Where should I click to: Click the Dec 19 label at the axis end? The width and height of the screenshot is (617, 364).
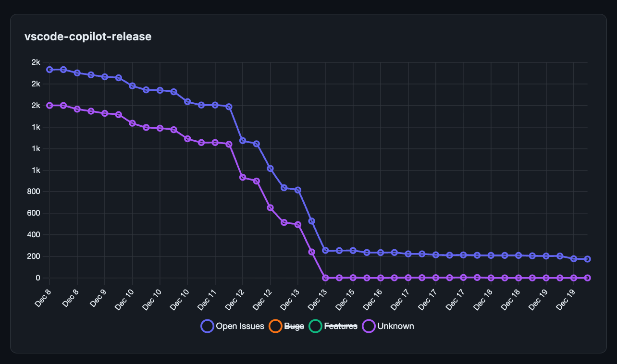[566, 298]
